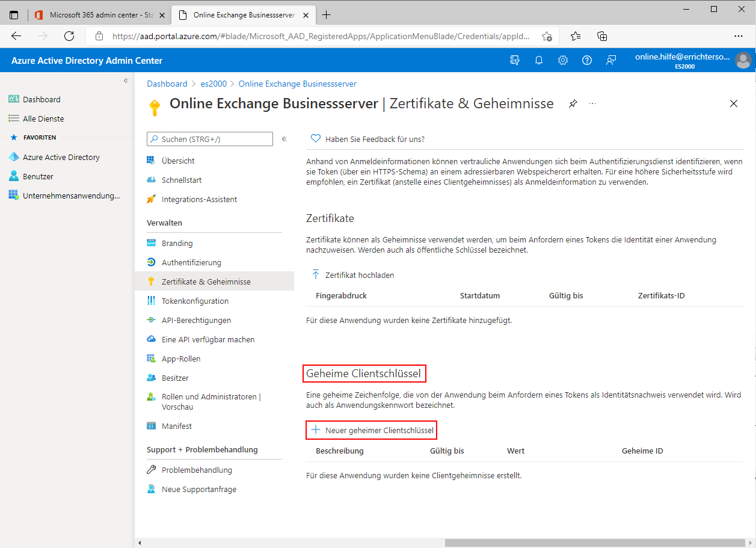The height and width of the screenshot is (548, 756).
Task: Refresh the current page
Action: (x=69, y=36)
